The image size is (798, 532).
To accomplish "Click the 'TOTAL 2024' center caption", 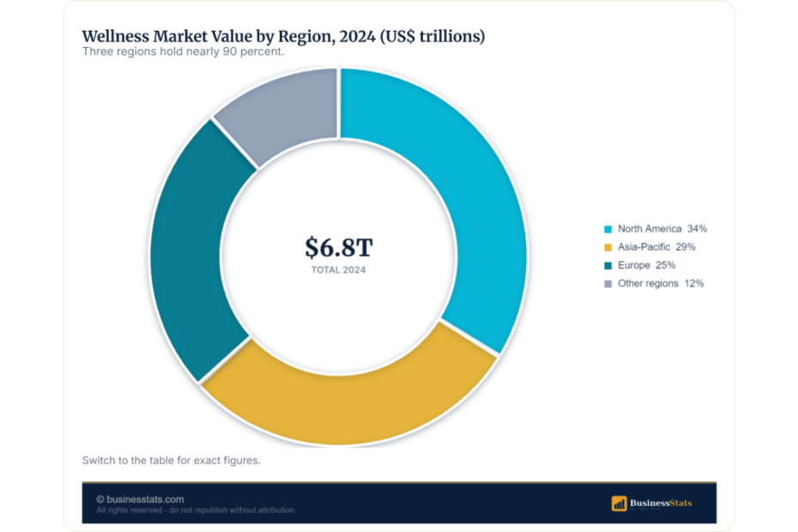I will 338,270.
